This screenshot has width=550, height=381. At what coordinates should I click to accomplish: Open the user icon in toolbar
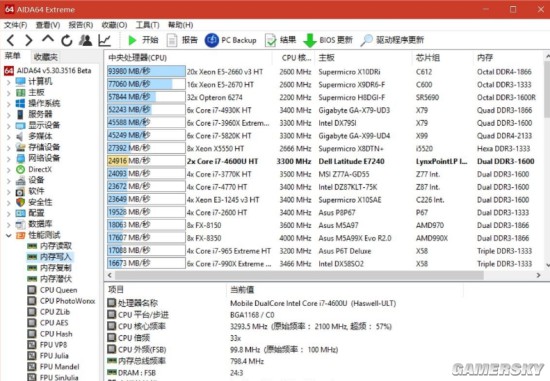85,40
